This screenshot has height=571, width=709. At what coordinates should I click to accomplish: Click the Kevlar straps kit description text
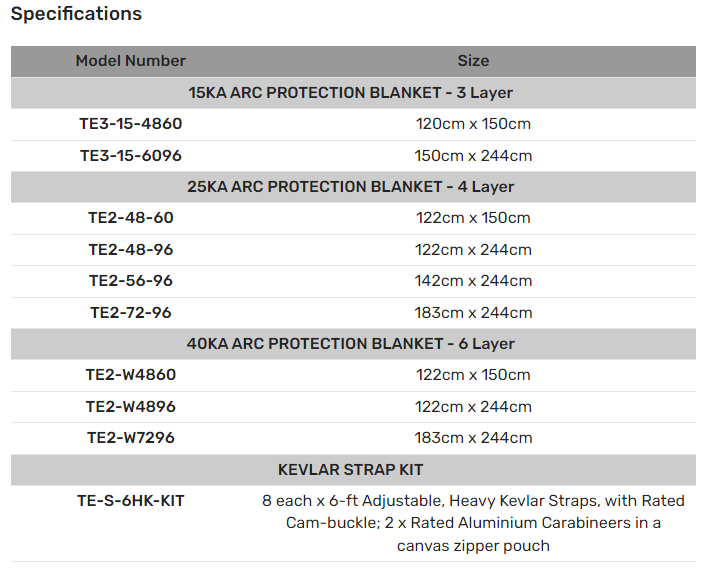473,523
